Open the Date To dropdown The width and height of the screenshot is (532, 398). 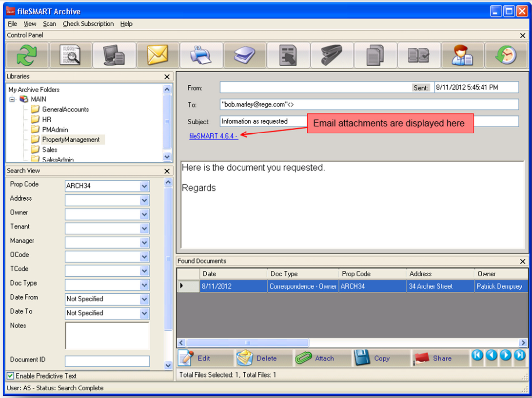(x=144, y=313)
